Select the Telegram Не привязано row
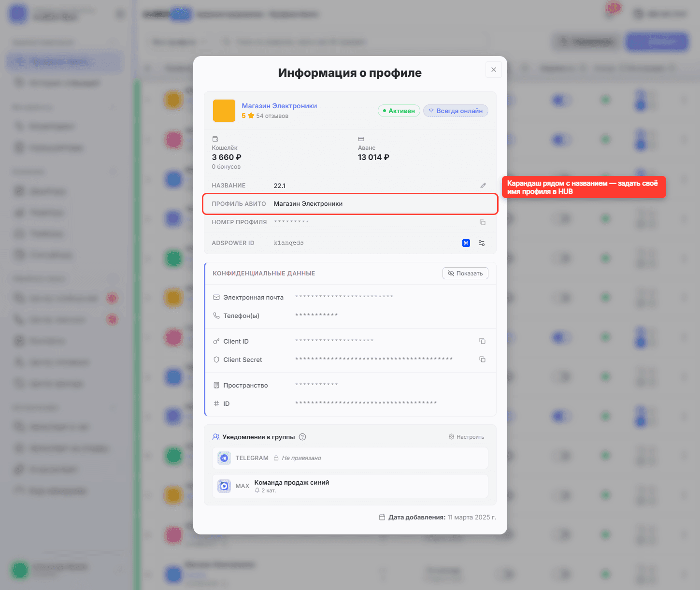 (x=350, y=458)
